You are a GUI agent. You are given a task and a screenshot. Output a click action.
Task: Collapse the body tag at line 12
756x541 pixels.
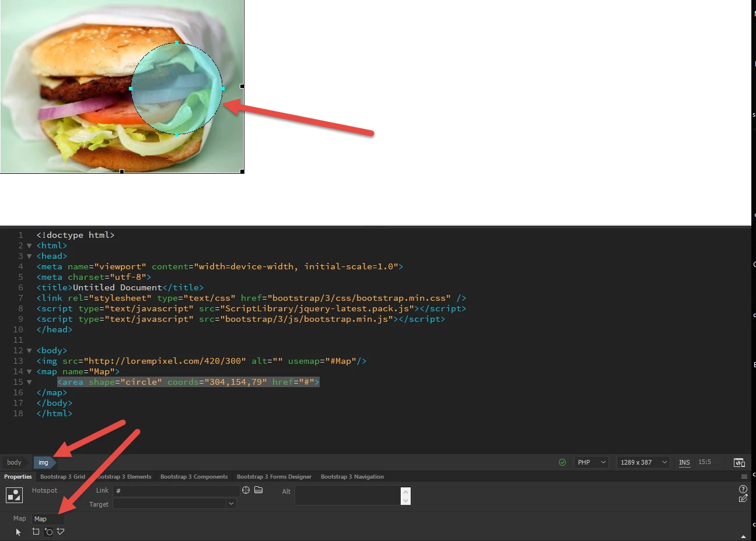click(29, 350)
